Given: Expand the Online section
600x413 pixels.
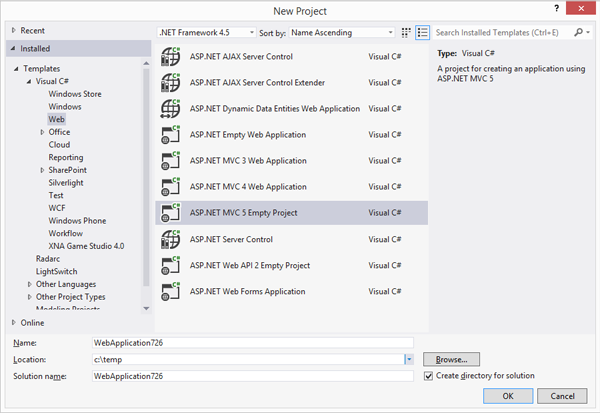Looking at the screenshot, I should click(14, 322).
